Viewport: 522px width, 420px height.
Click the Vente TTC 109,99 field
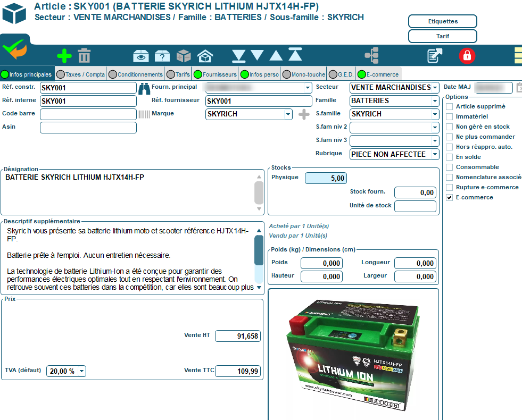coord(238,371)
